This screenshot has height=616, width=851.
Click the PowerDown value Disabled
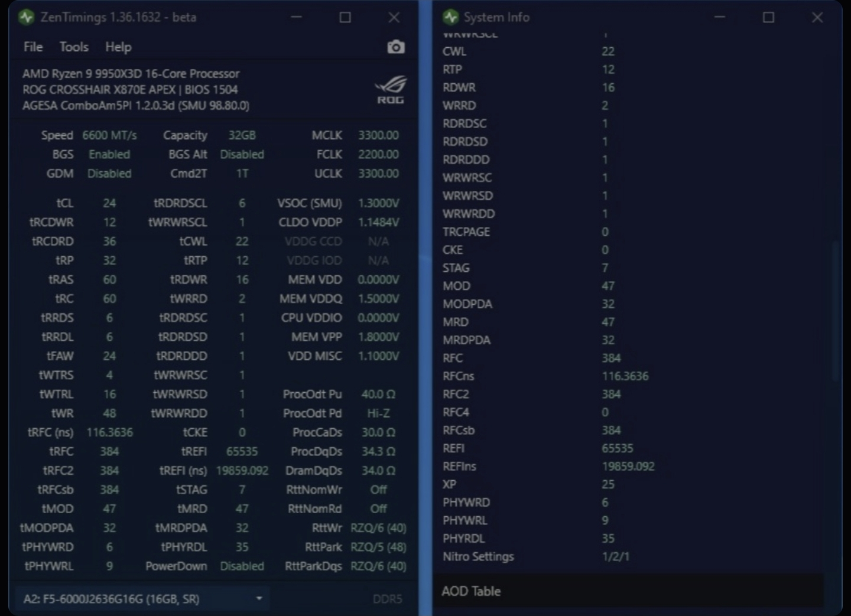coord(242,566)
